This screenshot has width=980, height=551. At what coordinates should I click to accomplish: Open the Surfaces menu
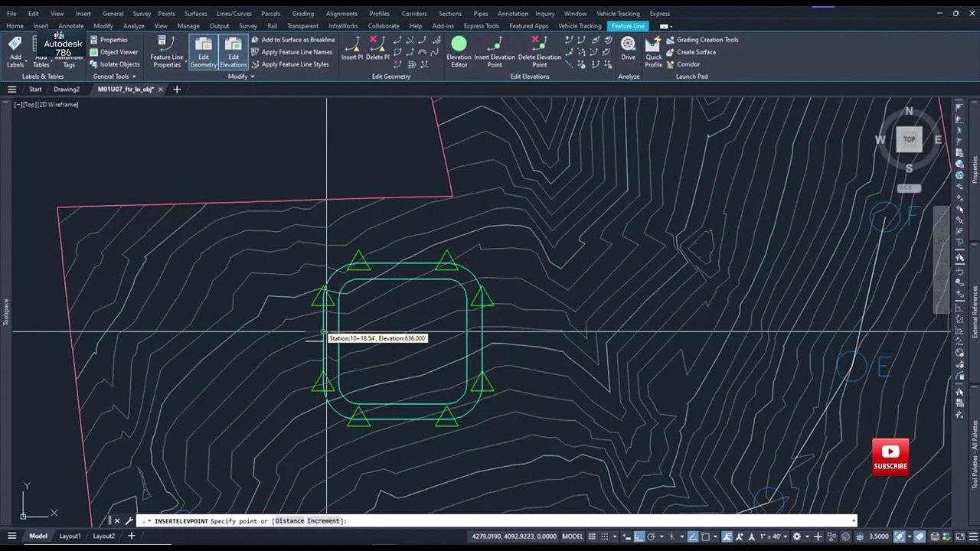(195, 14)
